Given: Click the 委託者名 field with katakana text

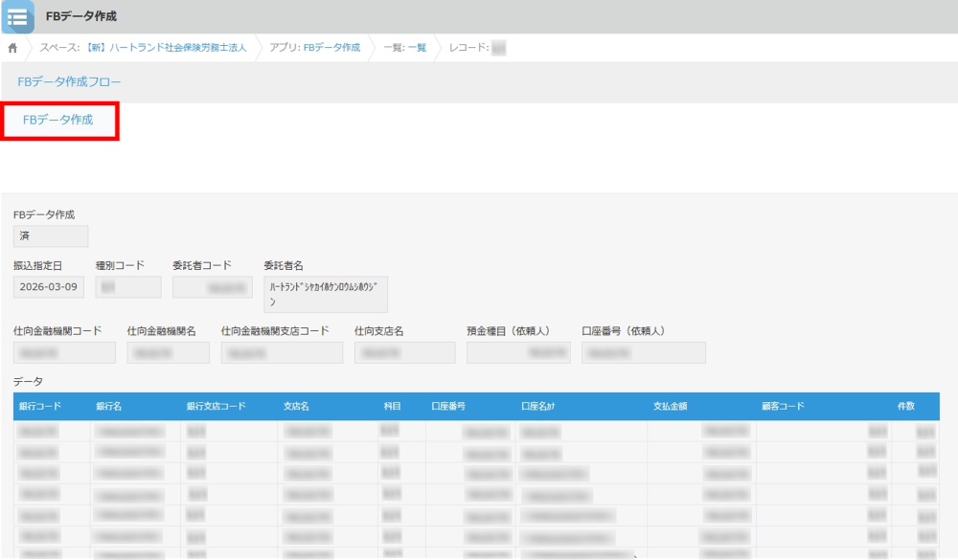Looking at the screenshot, I should (x=326, y=294).
